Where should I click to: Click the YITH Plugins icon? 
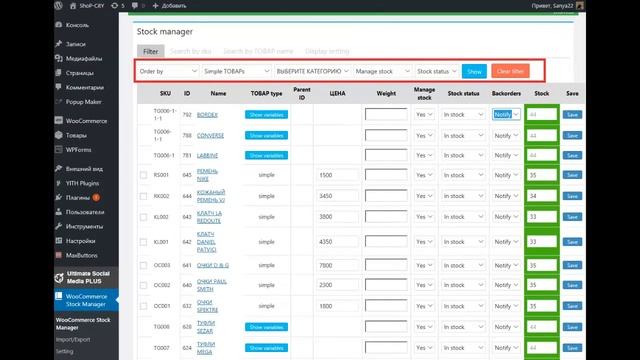click(59, 183)
